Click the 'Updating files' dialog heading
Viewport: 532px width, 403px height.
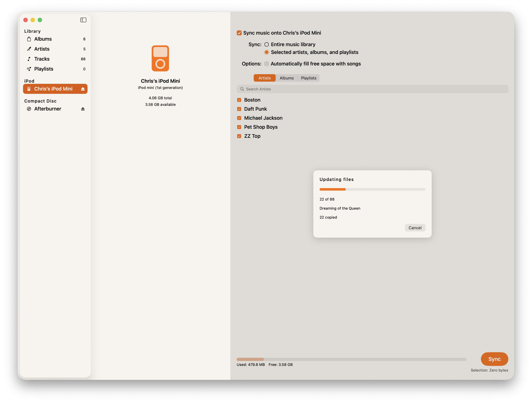click(x=336, y=179)
